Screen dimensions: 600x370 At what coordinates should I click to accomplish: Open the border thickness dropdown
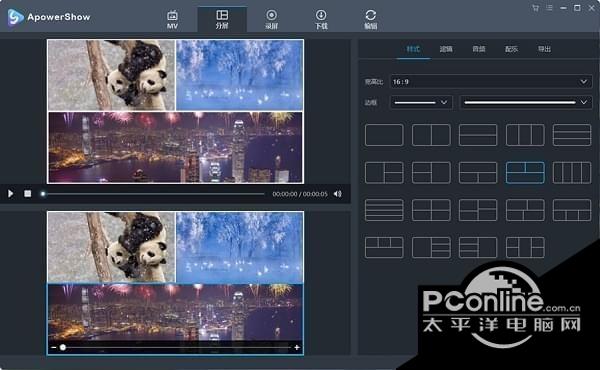pos(421,103)
